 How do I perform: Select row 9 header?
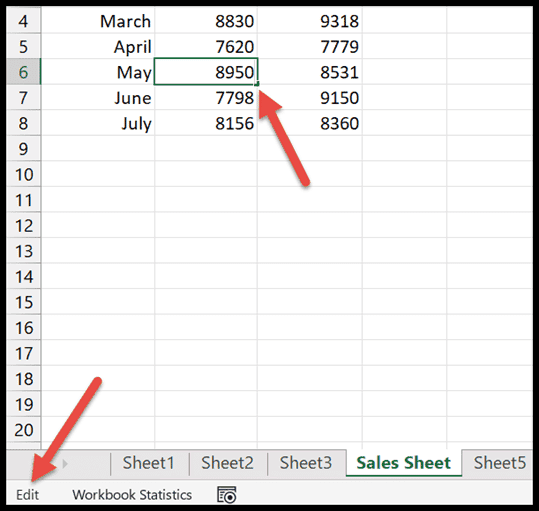coord(23,148)
